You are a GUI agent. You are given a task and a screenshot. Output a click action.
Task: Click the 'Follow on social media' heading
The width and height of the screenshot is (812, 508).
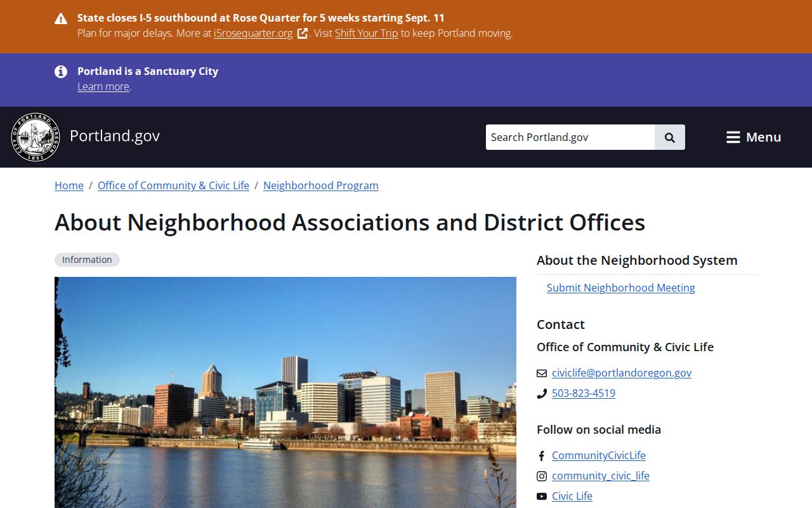pos(599,429)
